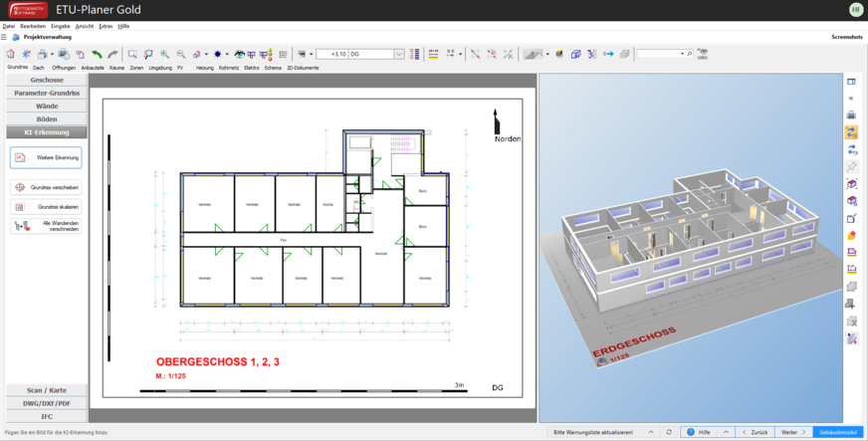Switch to the Elektro tab
The image size is (868, 441).
(x=252, y=68)
